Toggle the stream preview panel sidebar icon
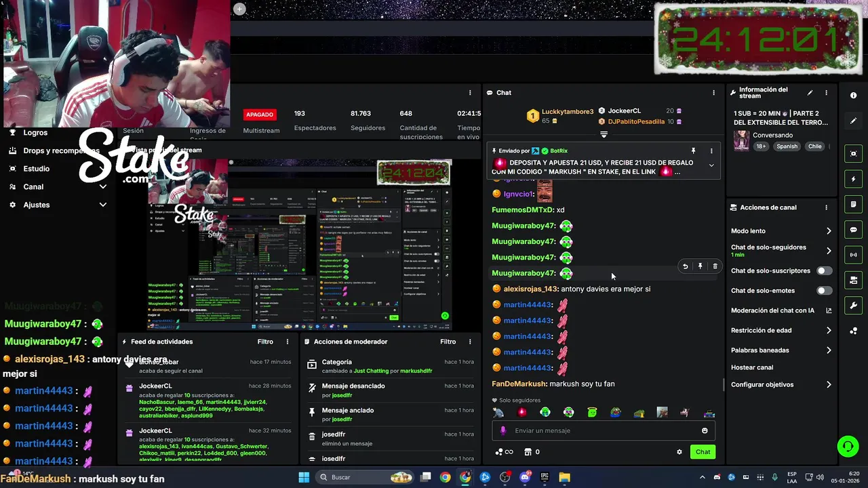The width and height of the screenshot is (868, 488). 853,154
